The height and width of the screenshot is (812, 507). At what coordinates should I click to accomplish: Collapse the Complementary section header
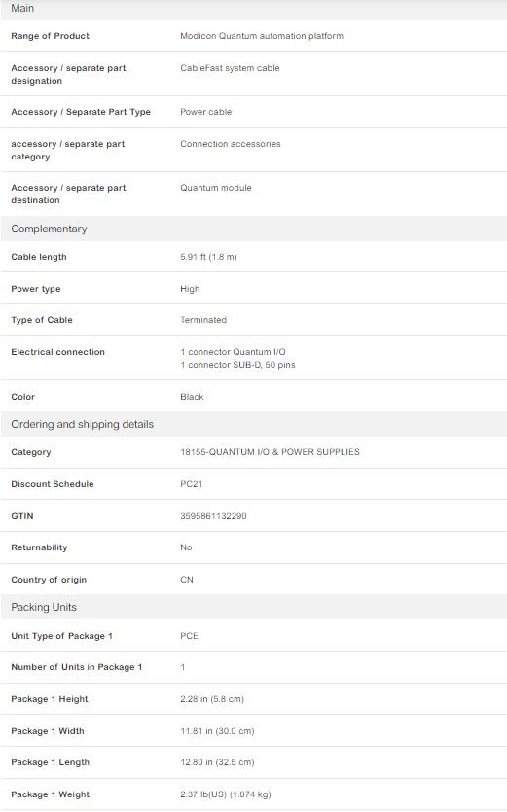pos(253,229)
